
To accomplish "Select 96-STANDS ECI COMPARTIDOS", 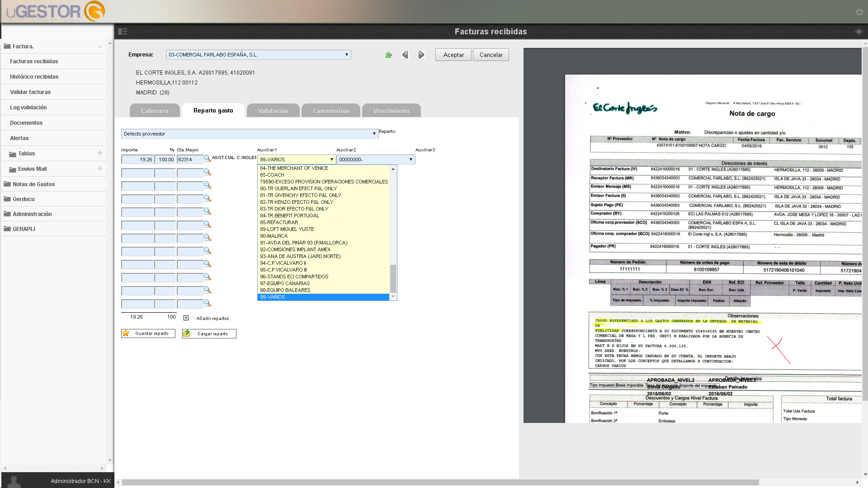I will [324, 277].
